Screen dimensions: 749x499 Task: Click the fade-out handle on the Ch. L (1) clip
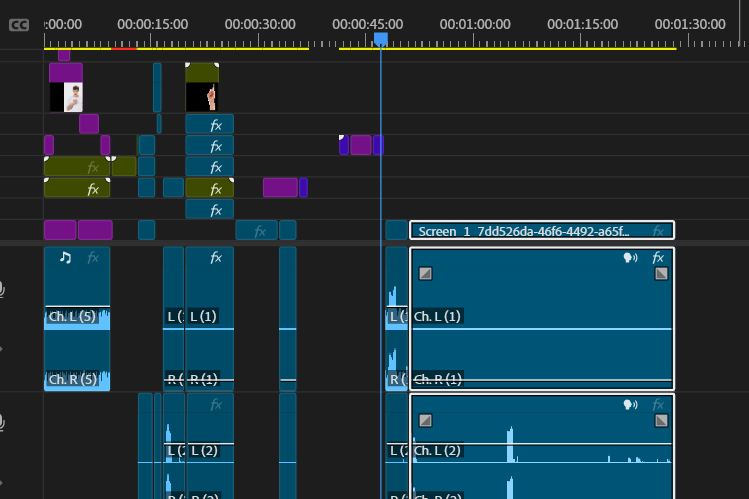tap(661, 274)
